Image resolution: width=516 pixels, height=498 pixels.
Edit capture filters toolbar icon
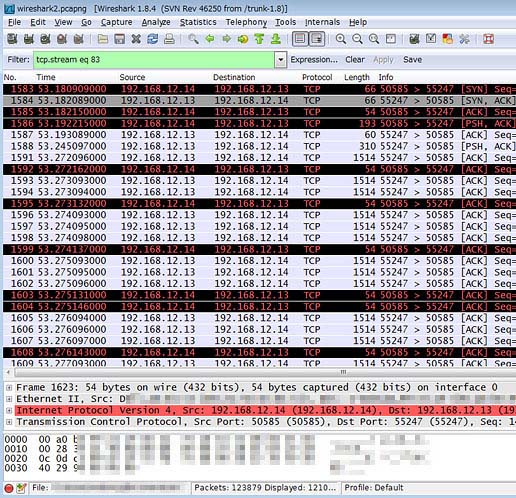coord(414,39)
